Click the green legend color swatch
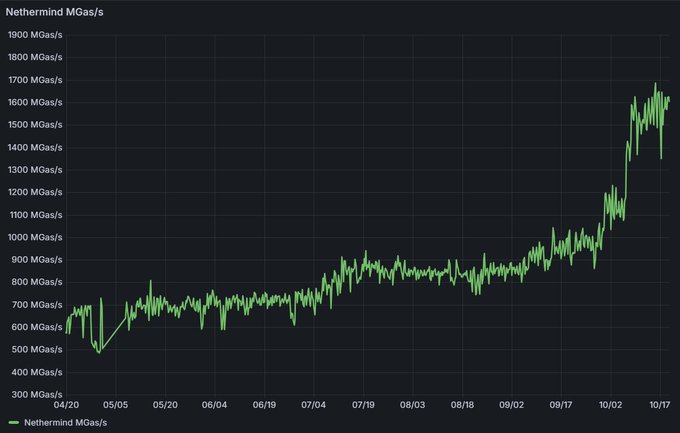Viewport: 680px width, 433px height. coord(14,423)
